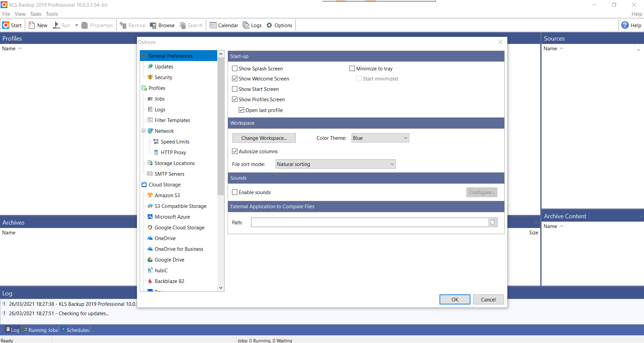Screen dimensions: 644x343
Task: Confirm options with OK
Action: click(x=455, y=299)
